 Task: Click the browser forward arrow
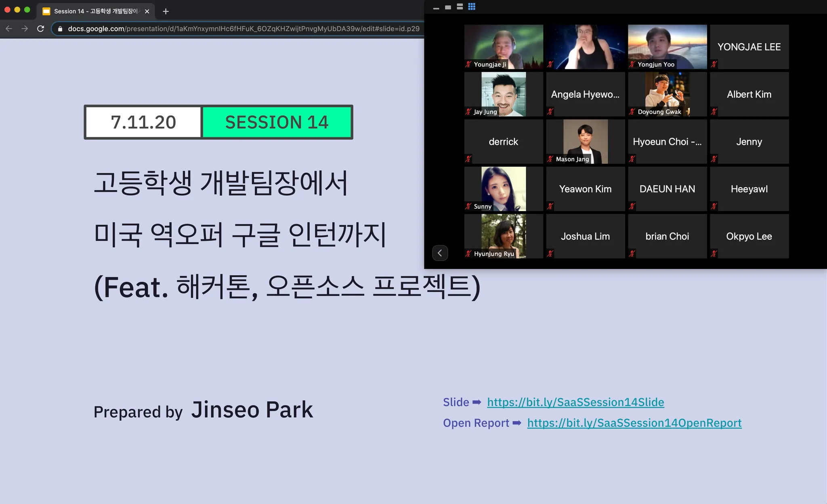pos(25,29)
